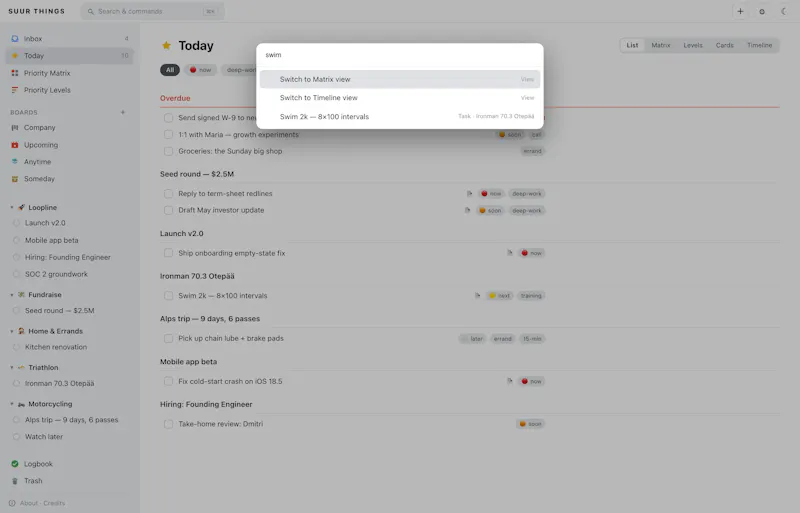Collapse the Motorcycling group
This screenshot has height=513, width=800.
[x=12, y=404]
